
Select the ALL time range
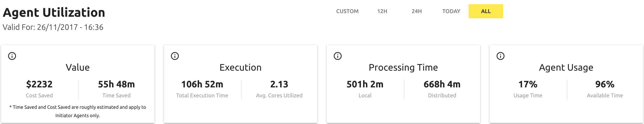pos(486,11)
